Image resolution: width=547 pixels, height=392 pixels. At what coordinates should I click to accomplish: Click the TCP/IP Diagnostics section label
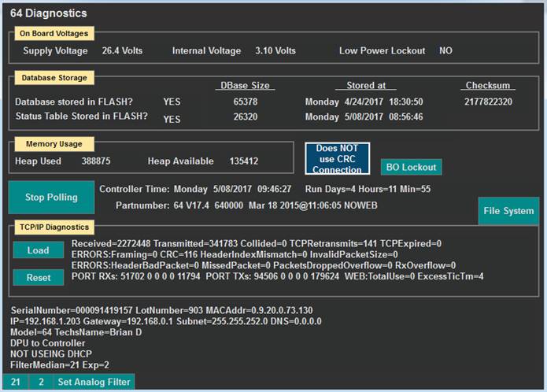(x=54, y=227)
